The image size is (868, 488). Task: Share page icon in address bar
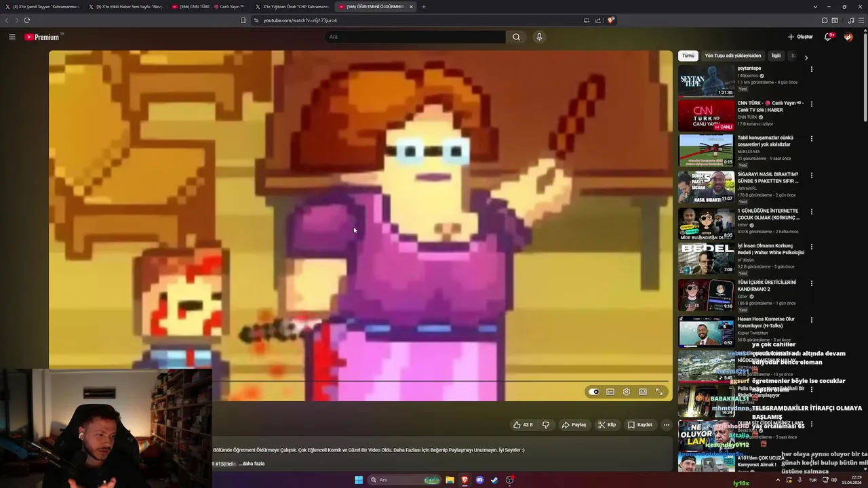(598, 20)
